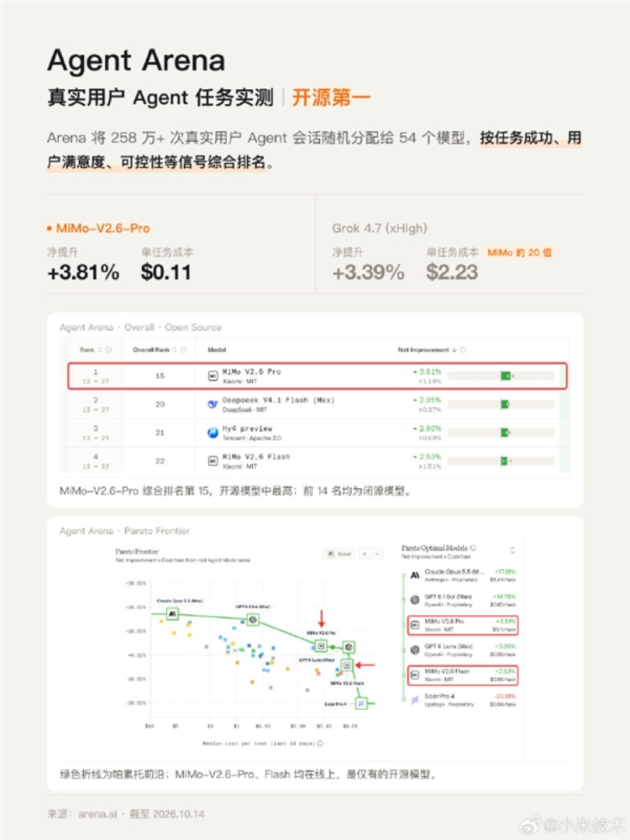The height and width of the screenshot is (840, 630).
Task: Click the Xiaomi logo beside MiMo V2.6 Pro row
Action: 213,376
